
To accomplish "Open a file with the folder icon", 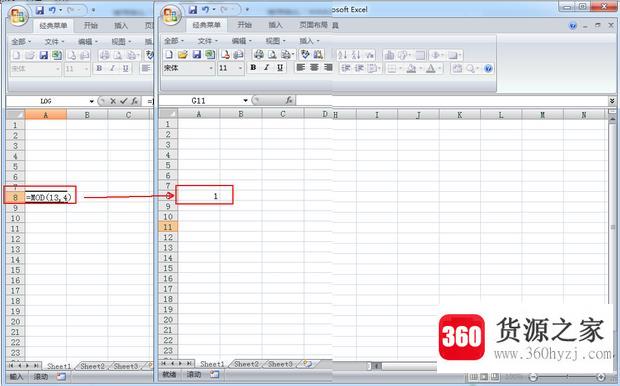I will coord(182,54).
